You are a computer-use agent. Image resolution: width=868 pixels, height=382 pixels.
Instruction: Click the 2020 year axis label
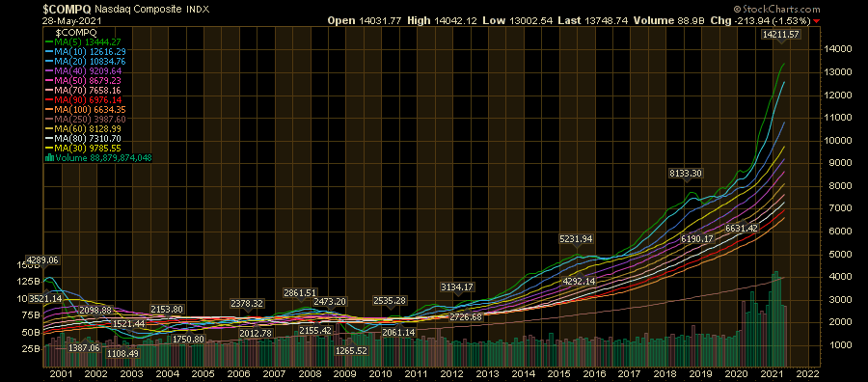pos(736,374)
